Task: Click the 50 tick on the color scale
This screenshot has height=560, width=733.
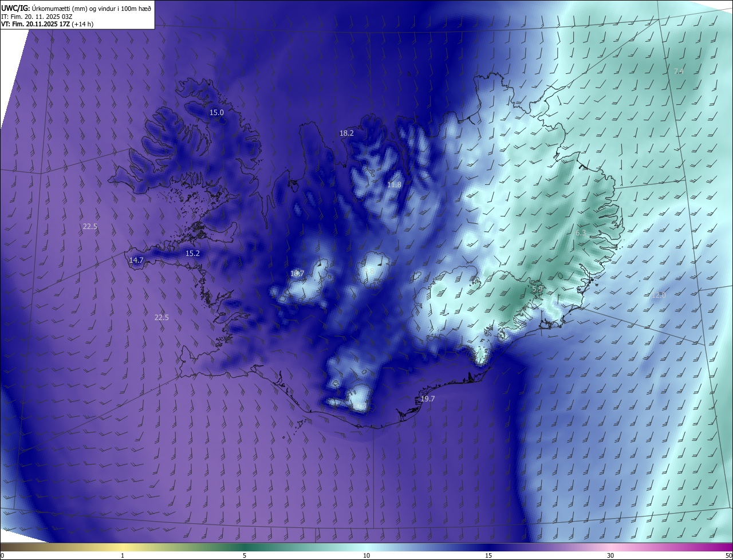Action: click(x=728, y=555)
